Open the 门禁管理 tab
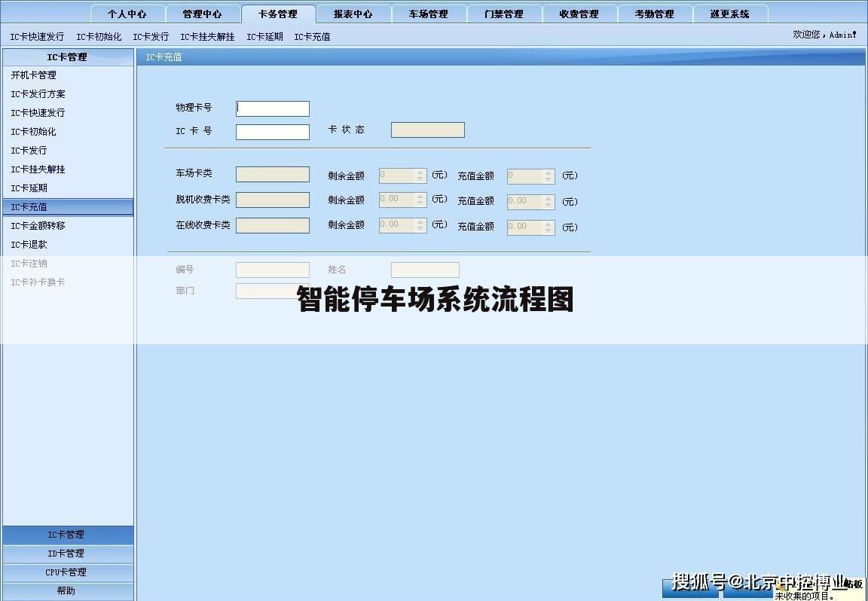 (504, 14)
